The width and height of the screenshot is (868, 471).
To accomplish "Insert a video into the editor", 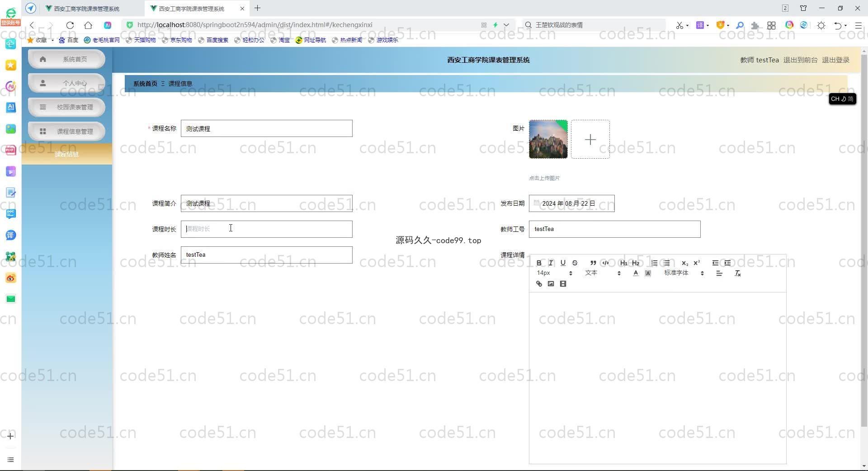I will click(563, 284).
